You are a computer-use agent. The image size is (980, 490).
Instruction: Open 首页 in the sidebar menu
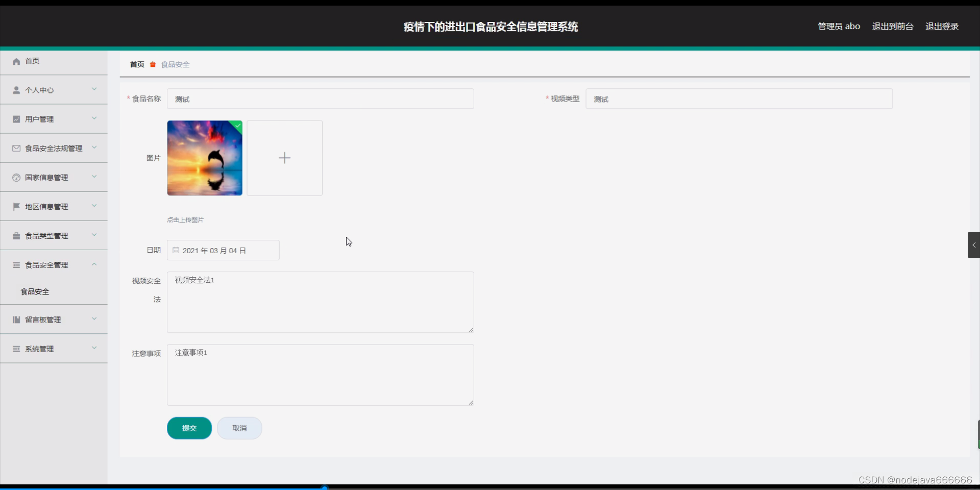pyautogui.click(x=54, y=61)
